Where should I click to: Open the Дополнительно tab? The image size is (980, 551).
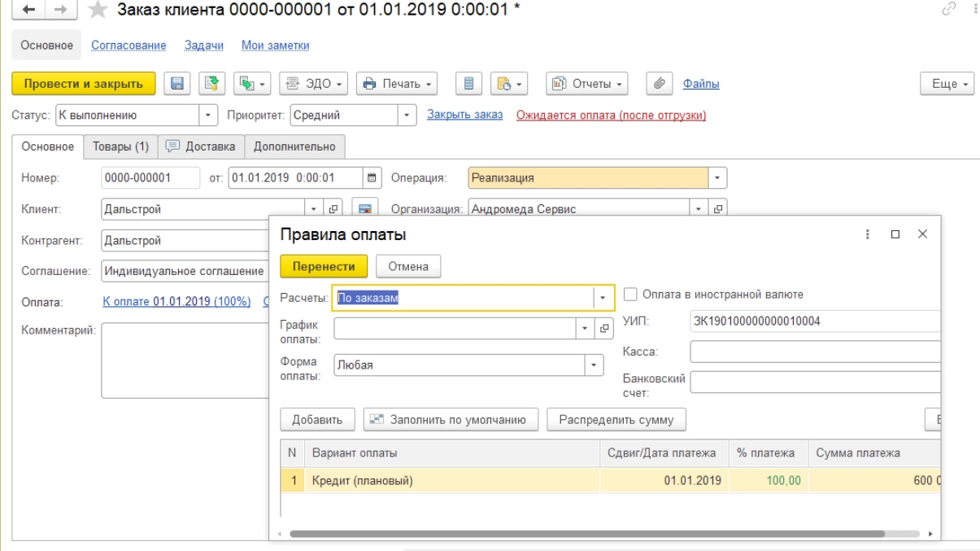295,146
